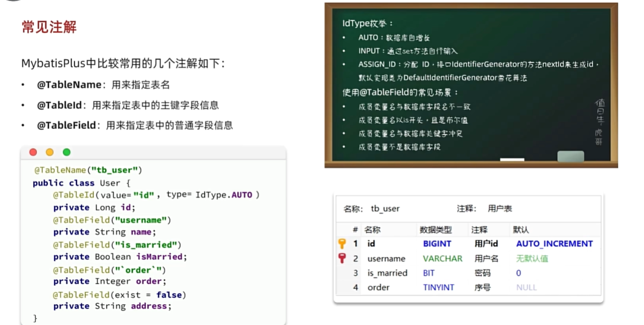Click the AUTO_INCREMENT default cell

click(x=554, y=244)
